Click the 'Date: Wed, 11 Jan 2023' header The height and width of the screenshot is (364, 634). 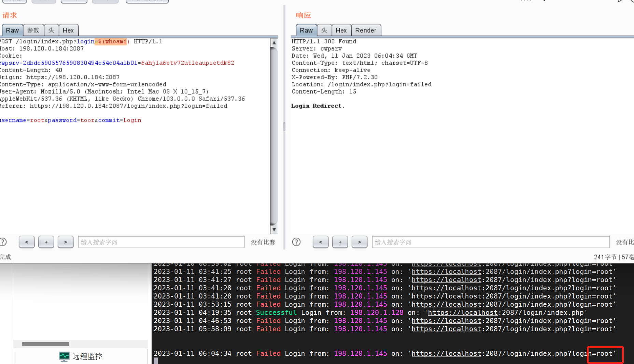pos(354,56)
